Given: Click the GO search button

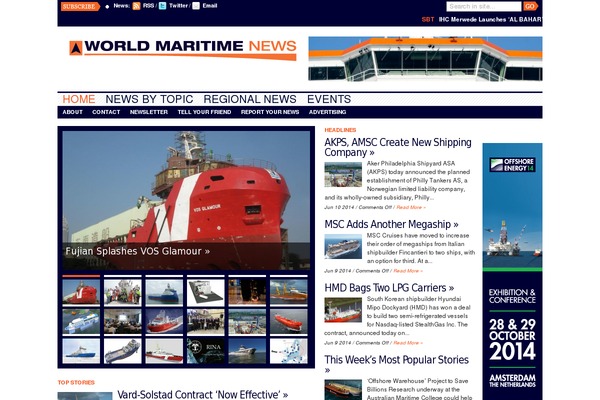Looking at the screenshot, I should [530, 6].
